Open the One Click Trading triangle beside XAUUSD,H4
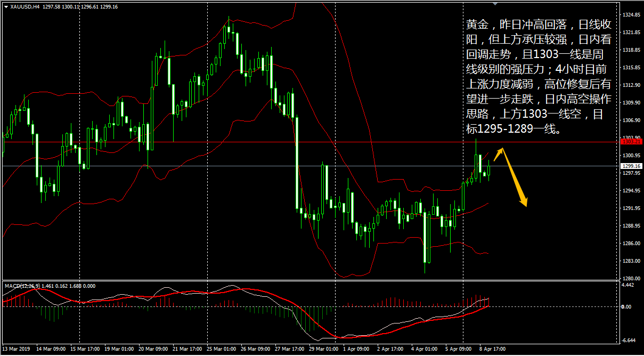This screenshot has height=356, width=644. click(x=6, y=7)
